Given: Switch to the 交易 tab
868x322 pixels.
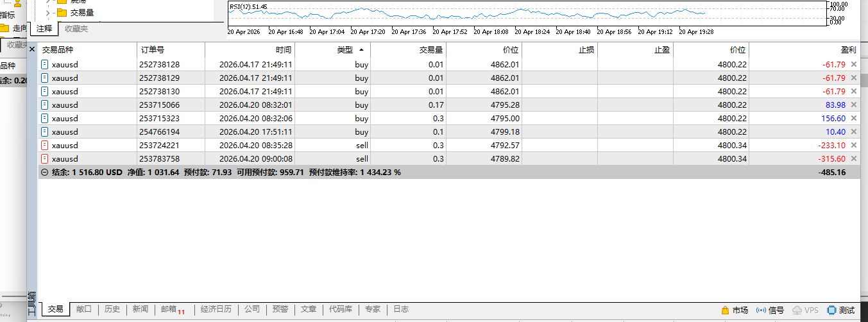Looking at the screenshot, I should [56, 309].
